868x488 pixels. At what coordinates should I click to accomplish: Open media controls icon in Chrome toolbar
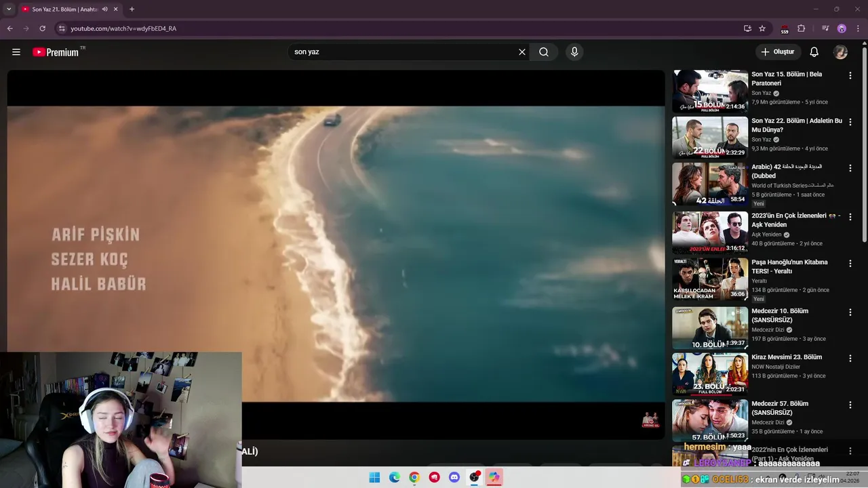[825, 28]
